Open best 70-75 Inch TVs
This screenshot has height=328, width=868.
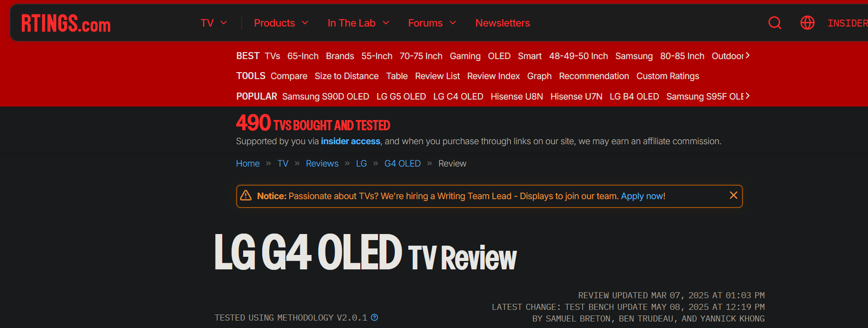[x=421, y=56]
